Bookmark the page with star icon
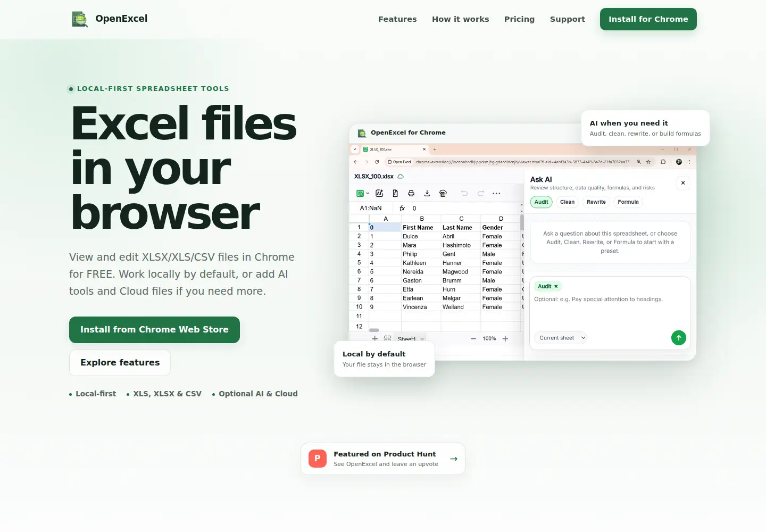The width and height of the screenshot is (766, 532). pyautogui.click(x=648, y=162)
